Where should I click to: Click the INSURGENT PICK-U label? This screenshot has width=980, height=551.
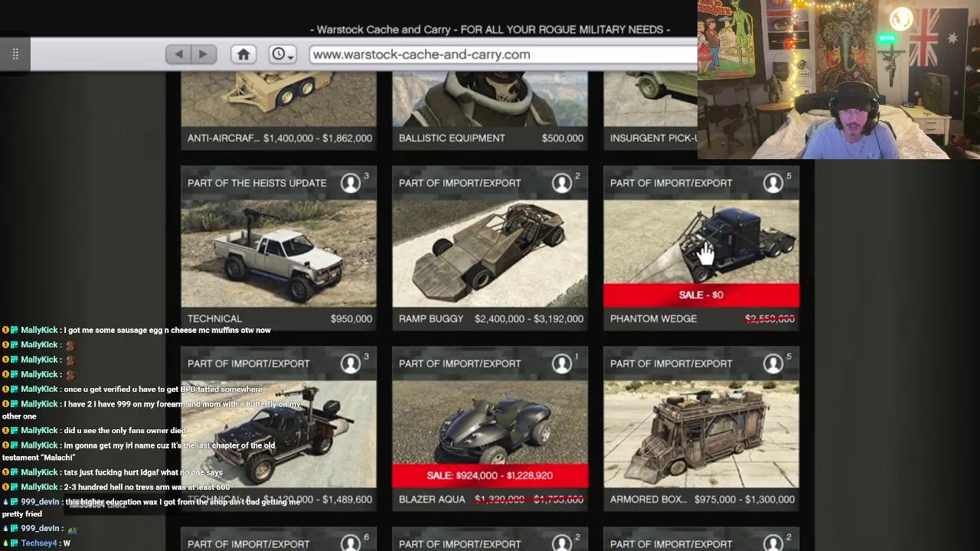click(x=654, y=139)
